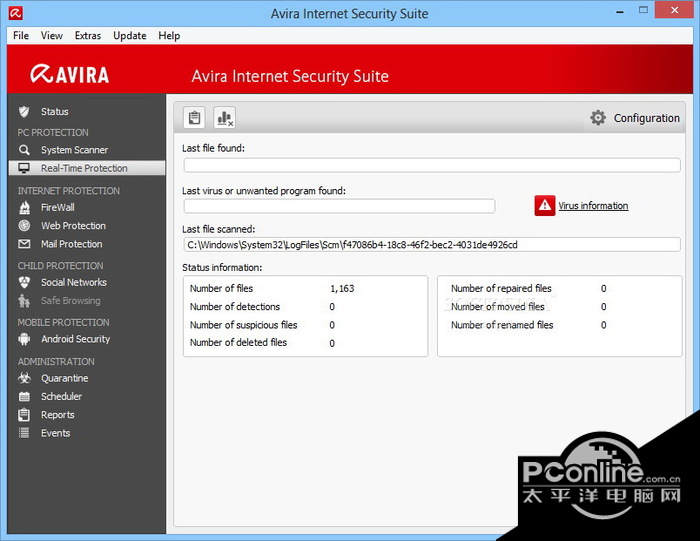Viewport: 700px width, 541px height.
Task: Click the red virus warning triangle icon
Action: [545, 206]
